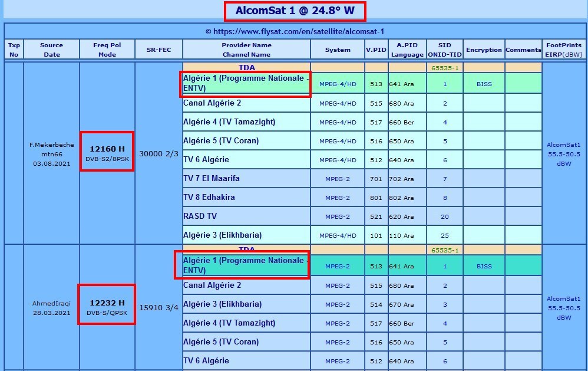Open Canal Algérie 2 with MPEG-4/HD system

[x=212, y=103]
